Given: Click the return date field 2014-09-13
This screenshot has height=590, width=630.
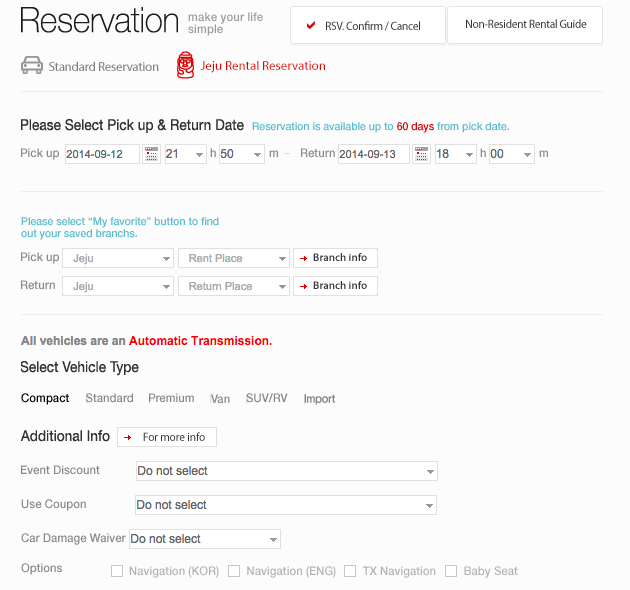Looking at the screenshot, I should pyautogui.click(x=374, y=154).
